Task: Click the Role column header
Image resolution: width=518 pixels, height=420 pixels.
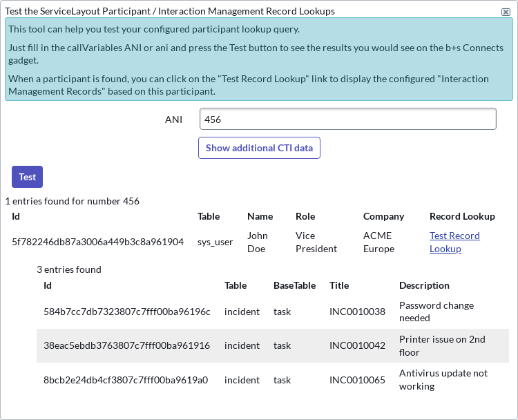Action: tap(305, 216)
